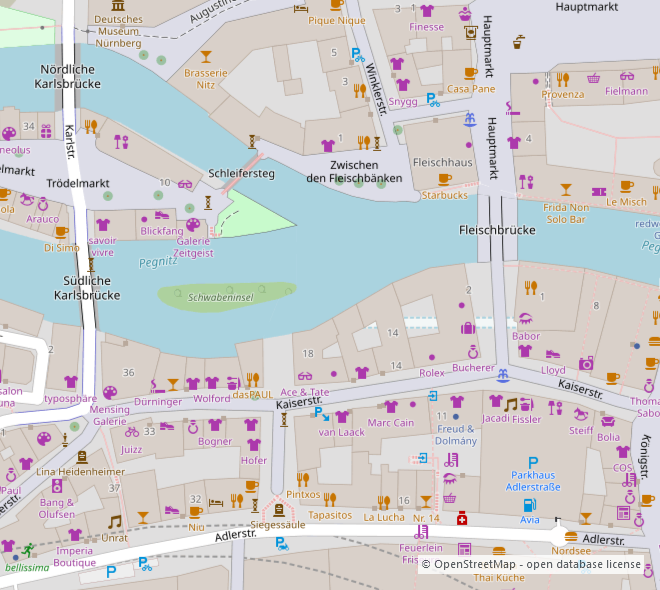This screenshot has width=660, height=590.
Task: Click the van Laack shop label
Action: coord(341,432)
